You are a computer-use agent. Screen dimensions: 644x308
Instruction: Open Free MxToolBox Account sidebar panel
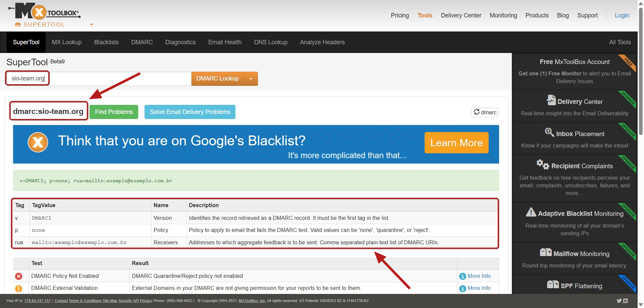(x=575, y=71)
